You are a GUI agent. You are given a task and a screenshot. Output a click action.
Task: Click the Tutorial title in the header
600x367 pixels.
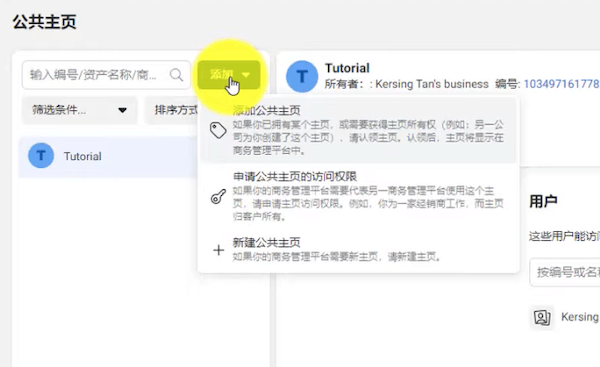pos(347,68)
